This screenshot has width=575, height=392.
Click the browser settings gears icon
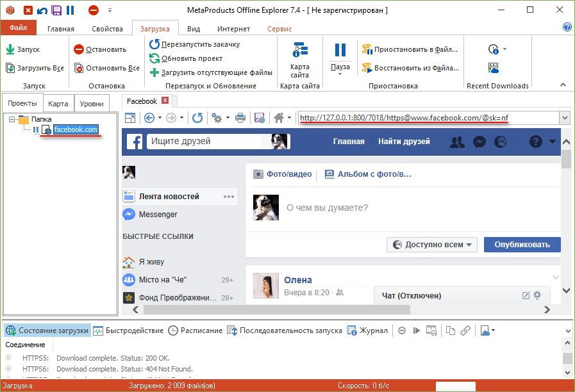(217, 118)
